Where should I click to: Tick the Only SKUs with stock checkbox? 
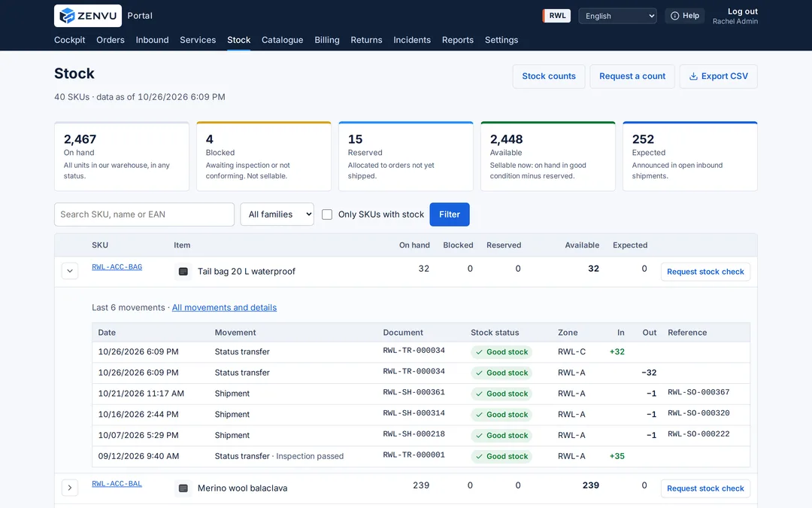(327, 214)
